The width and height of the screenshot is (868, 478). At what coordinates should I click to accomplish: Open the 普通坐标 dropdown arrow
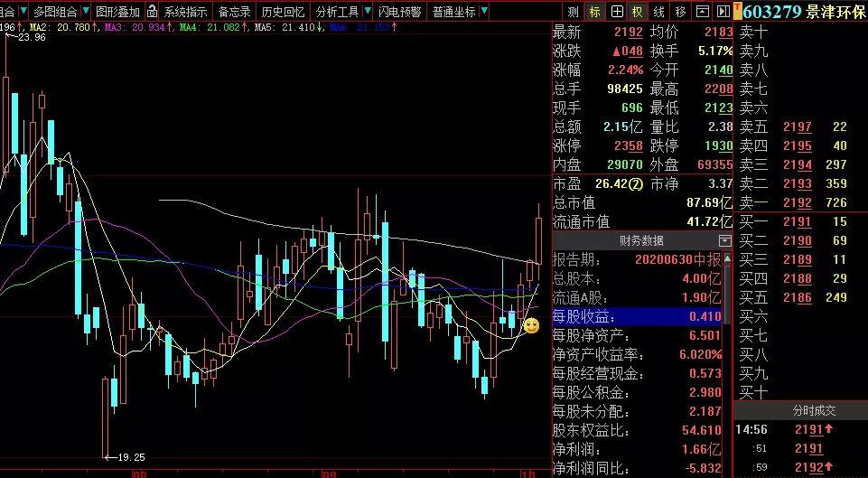[x=484, y=11]
